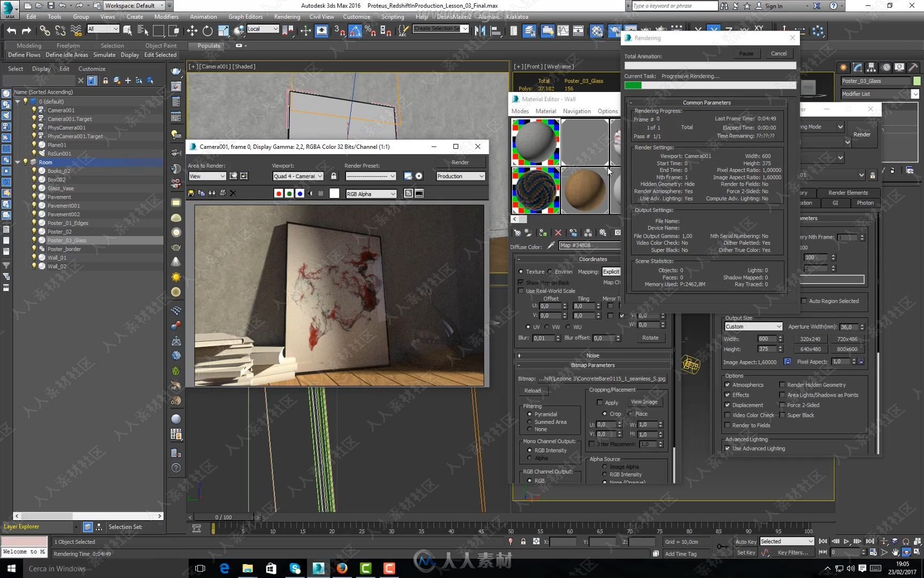Open the Modify tab in command panel
This screenshot has height=578, width=924.
click(x=858, y=67)
